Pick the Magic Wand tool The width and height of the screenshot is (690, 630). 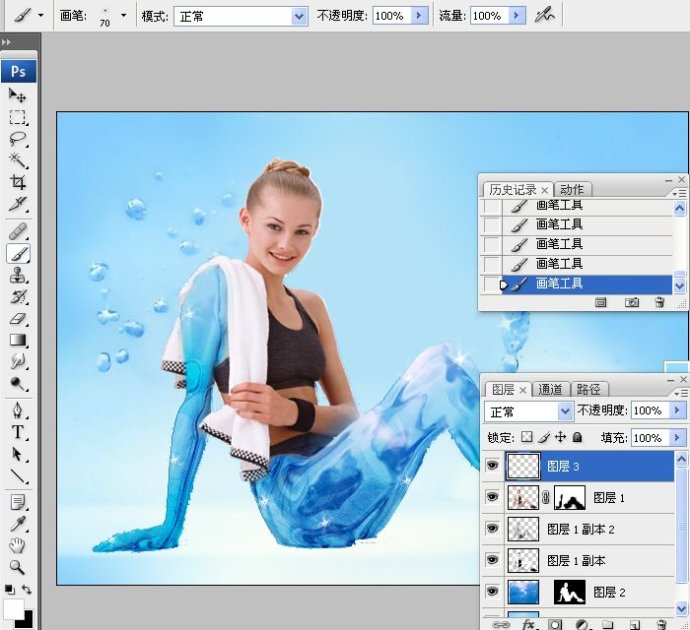pyautogui.click(x=18, y=161)
